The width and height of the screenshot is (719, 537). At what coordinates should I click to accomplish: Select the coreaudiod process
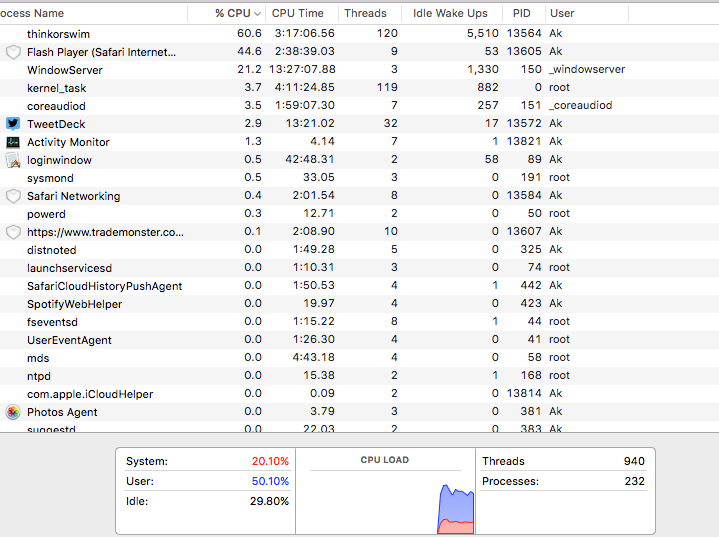point(56,106)
